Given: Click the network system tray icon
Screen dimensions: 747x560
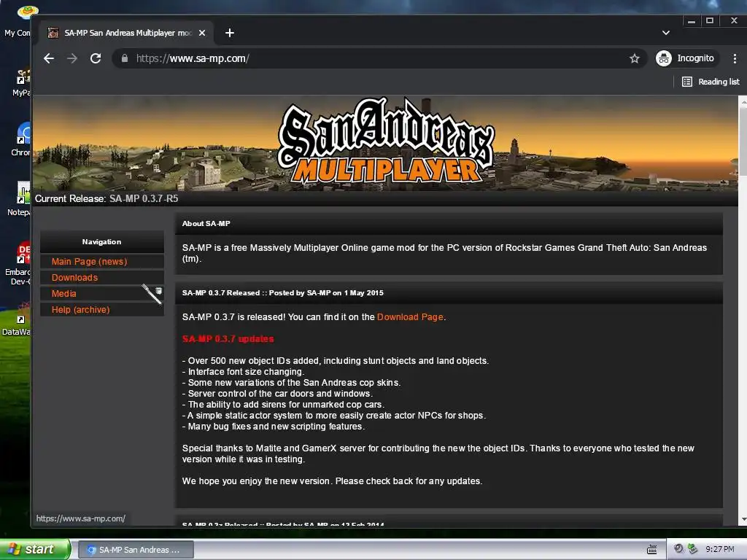Looking at the screenshot, I should (x=692, y=549).
